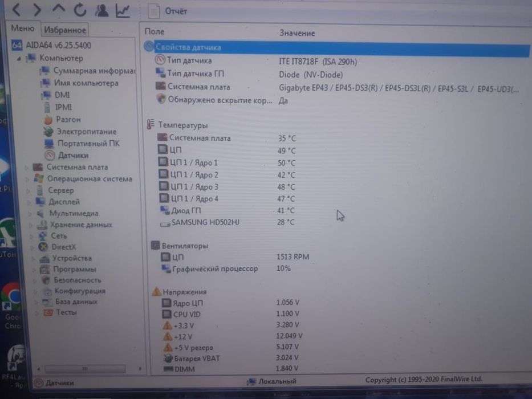Expand the Хранение данных tree node
This screenshot has width=532, height=399.
[31, 225]
